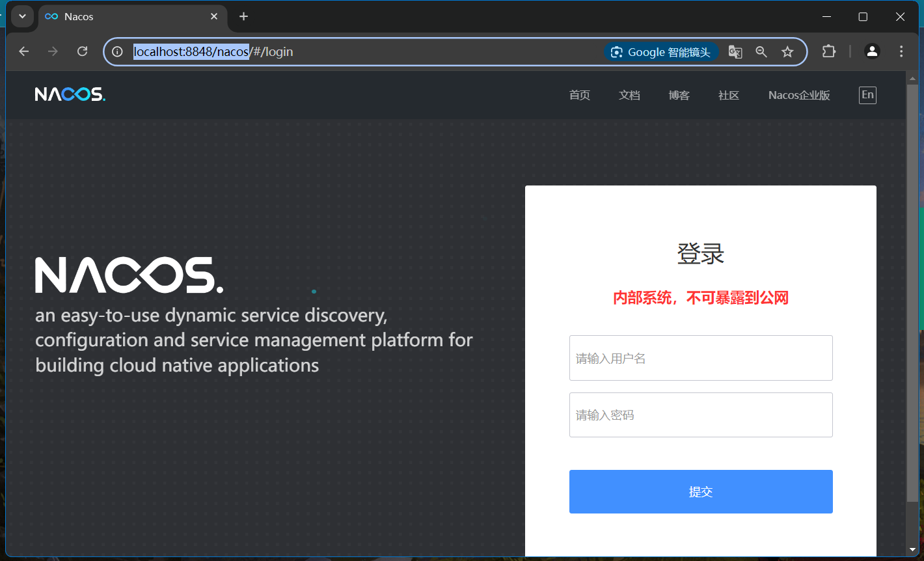Viewport: 924px width, 561px height.
Task: Close the browser window
Action: tap(900, 16)
